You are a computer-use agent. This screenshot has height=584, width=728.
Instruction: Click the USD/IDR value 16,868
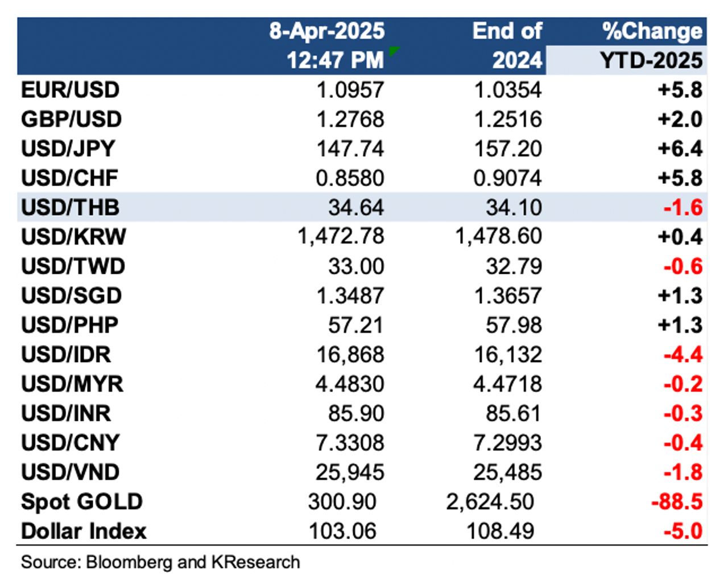click(350, 355)
